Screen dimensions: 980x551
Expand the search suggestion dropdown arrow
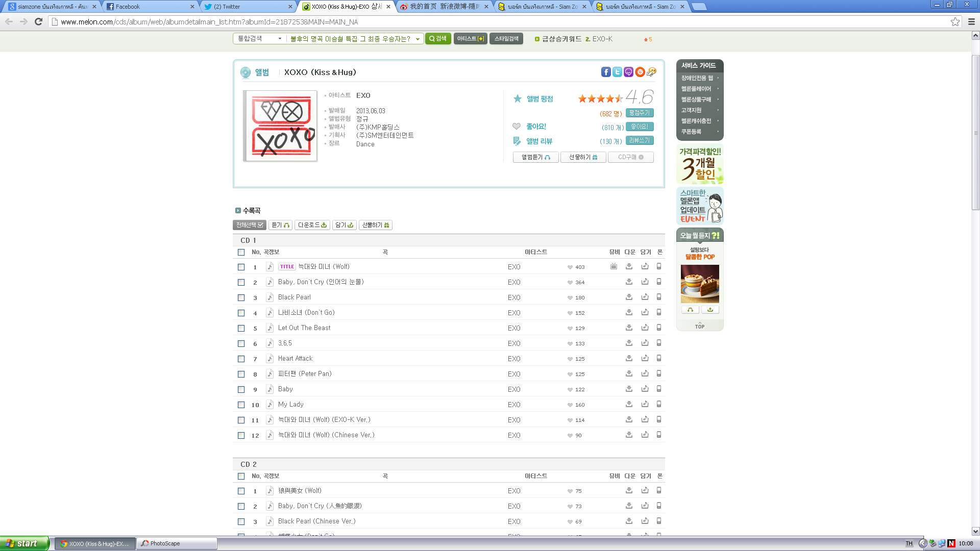pos(418,39)
